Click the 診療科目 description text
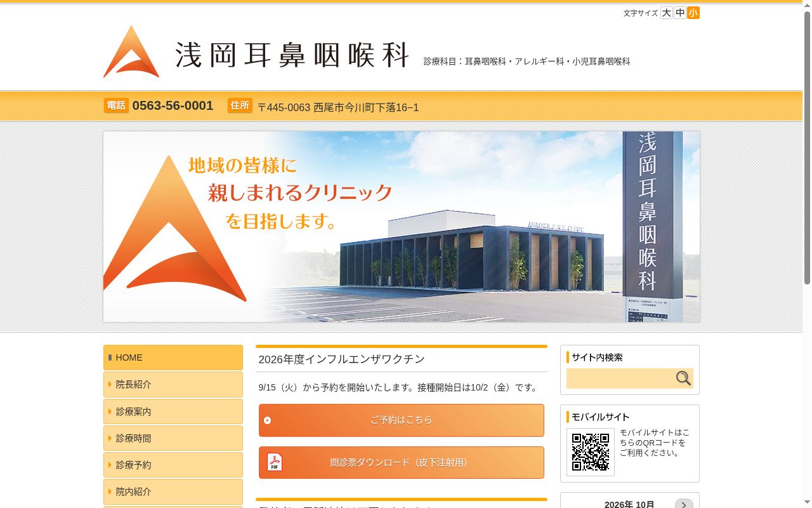The image size is (812, 508). (527, 62)
